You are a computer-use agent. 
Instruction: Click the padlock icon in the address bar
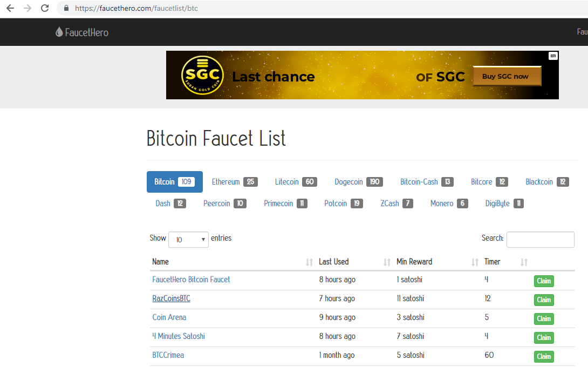click(66, 8)
